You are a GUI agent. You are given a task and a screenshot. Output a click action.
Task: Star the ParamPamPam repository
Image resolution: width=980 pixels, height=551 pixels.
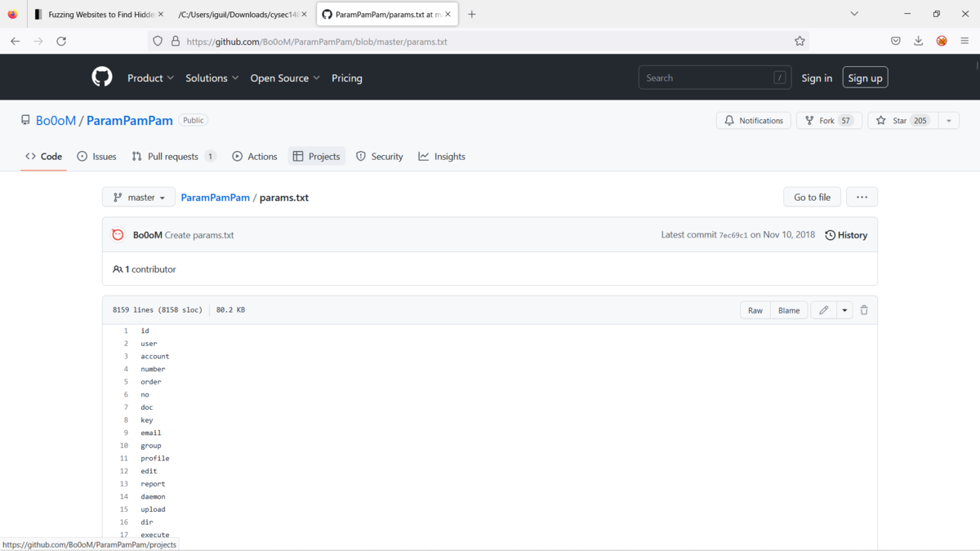[902, 121]
